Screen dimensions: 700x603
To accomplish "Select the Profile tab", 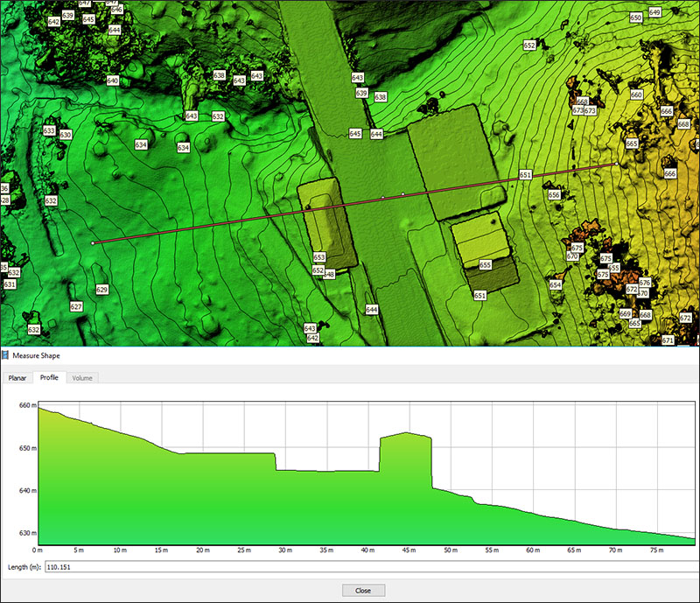I will (49, 377).
